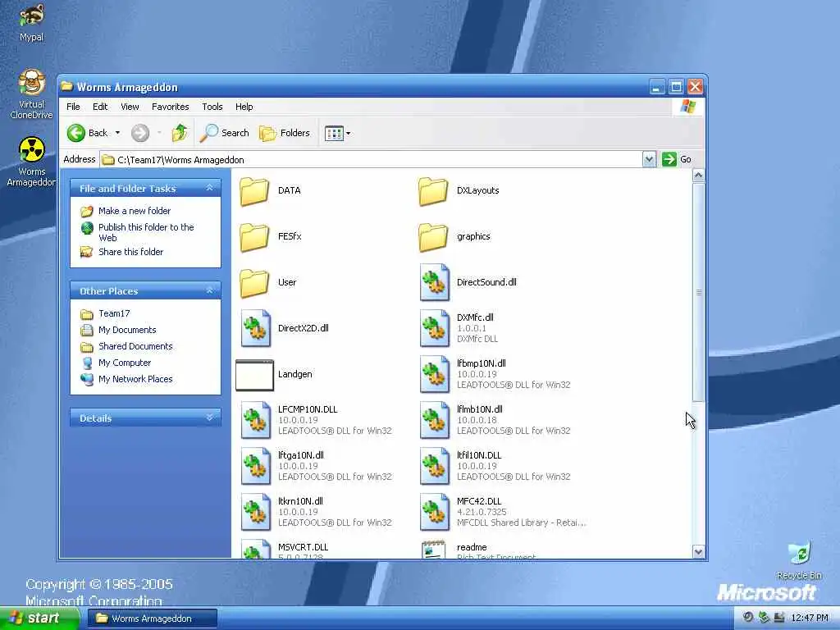Select the ltkrn10N.dll file icon
Image resolution: width=840 pixels, height=630 pixels.
[256, 513]
